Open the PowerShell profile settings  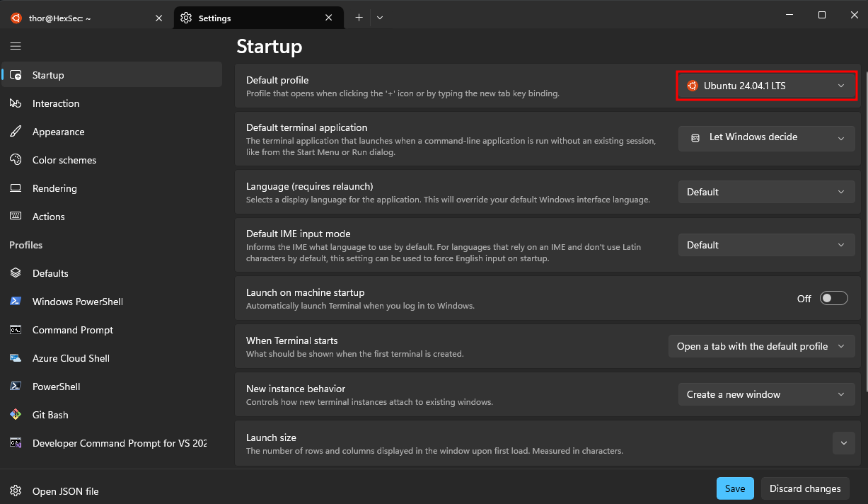[x=112, y=386]
